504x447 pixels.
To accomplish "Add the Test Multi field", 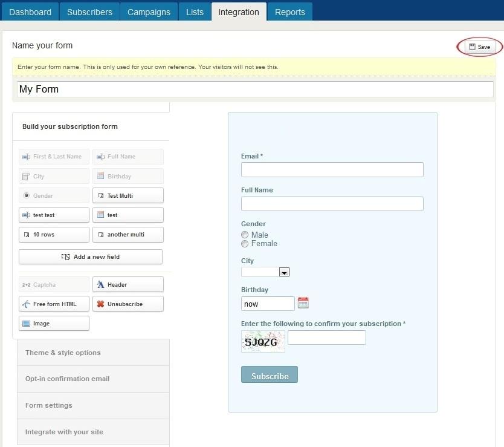I will (x=128, y=195).
